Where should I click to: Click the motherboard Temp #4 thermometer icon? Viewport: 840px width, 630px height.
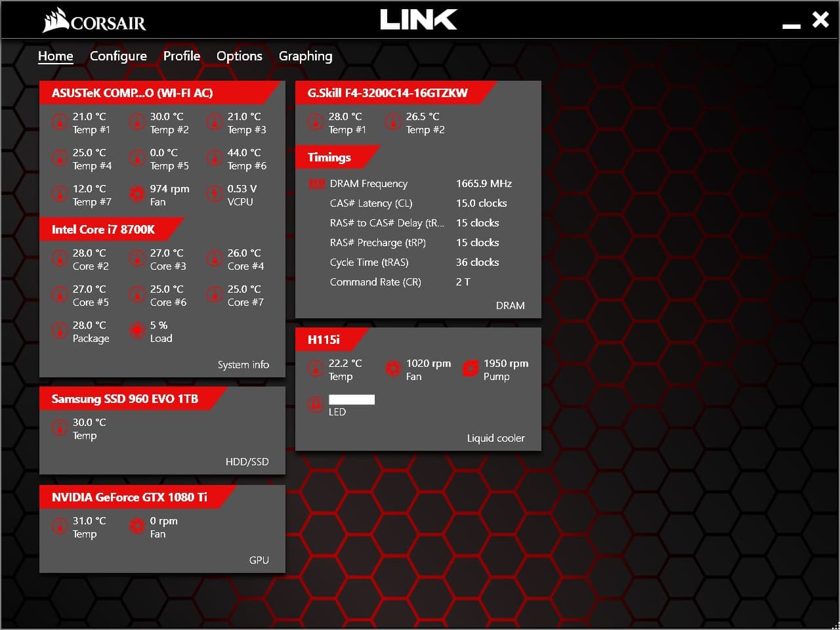pyautogui.click(x=60, y=158)
